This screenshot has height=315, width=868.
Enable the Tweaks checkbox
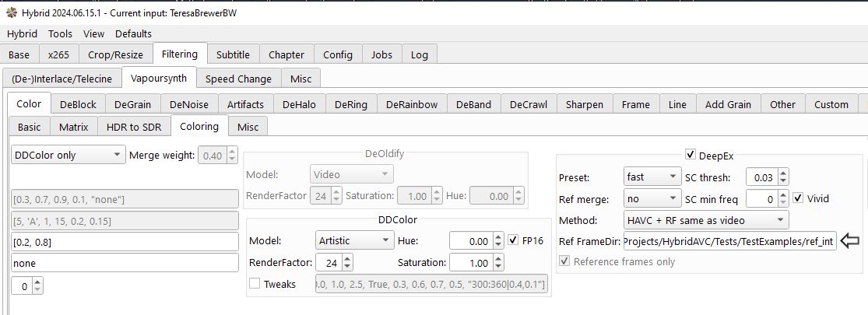pos(255,284)
